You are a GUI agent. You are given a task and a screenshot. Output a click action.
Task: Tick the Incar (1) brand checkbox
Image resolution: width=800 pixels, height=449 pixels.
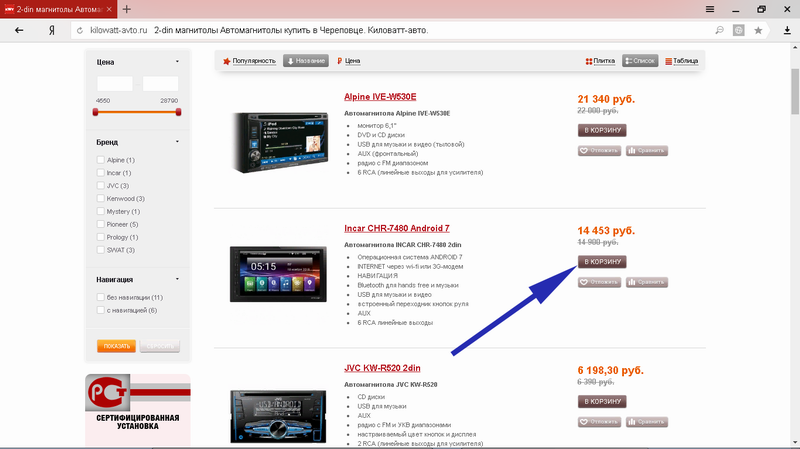101,172
